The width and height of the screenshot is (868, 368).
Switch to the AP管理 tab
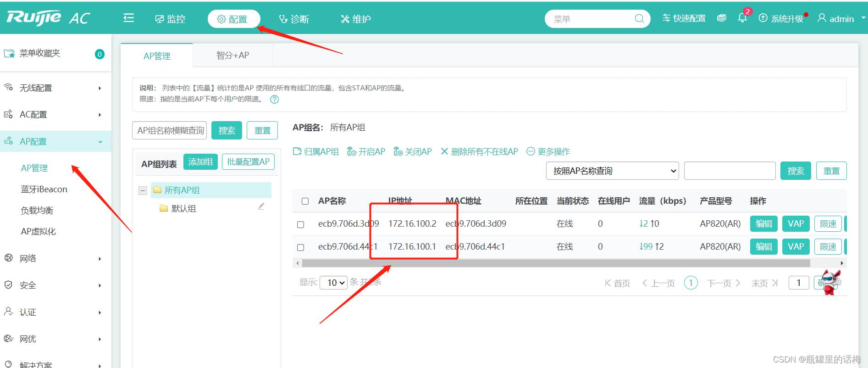pos(157,56)
